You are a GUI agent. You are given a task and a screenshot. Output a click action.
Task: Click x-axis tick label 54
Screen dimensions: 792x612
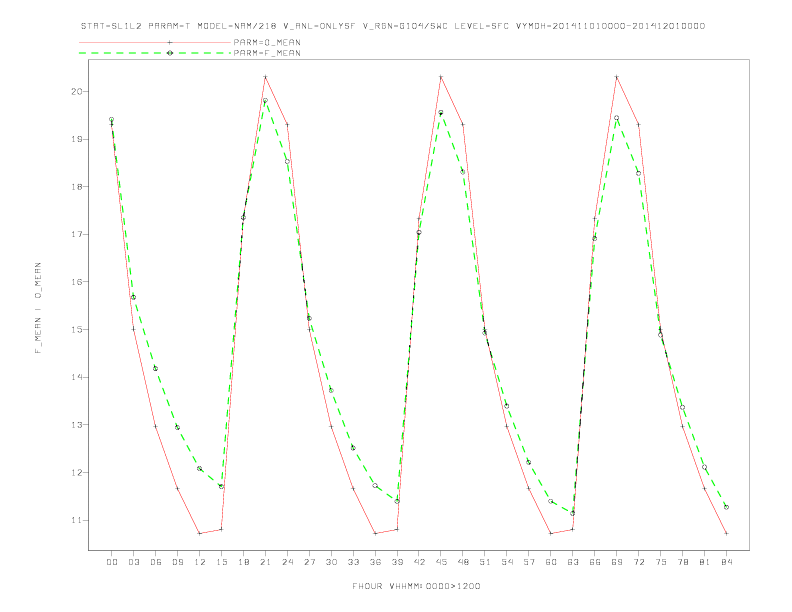tap(507, 562)
